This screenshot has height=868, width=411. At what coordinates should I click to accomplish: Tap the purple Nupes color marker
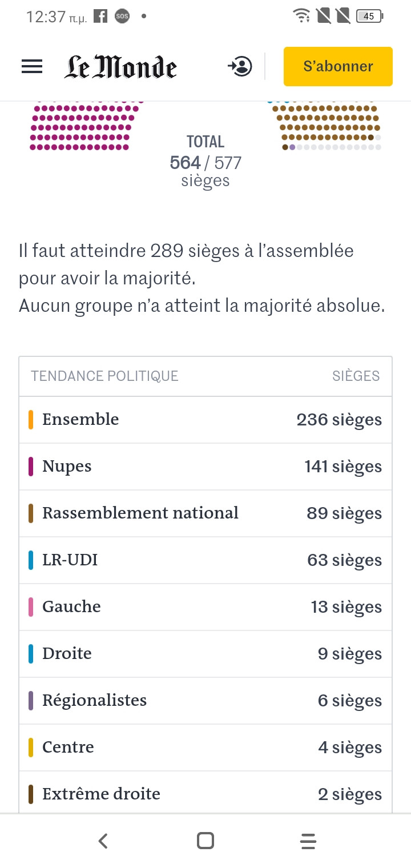point(31,467)
